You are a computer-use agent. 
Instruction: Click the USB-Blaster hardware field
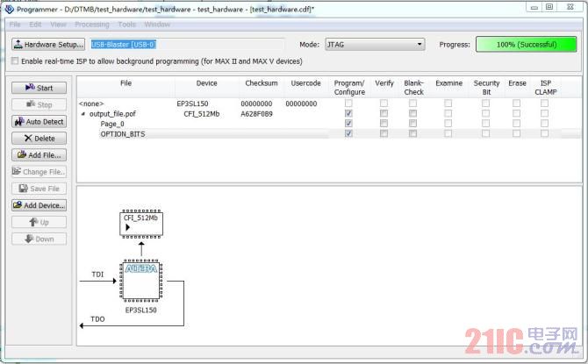pos(187,44)
